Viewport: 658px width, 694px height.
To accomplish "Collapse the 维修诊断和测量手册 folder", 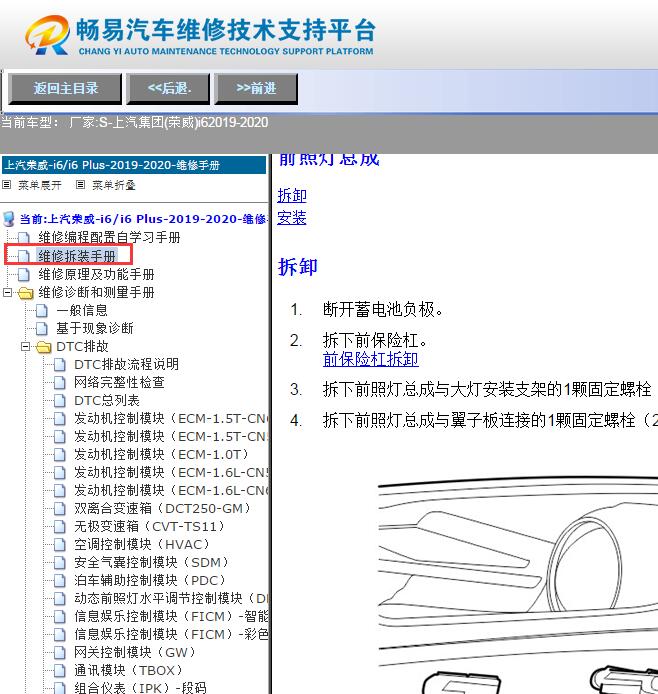I will (7, 293).
